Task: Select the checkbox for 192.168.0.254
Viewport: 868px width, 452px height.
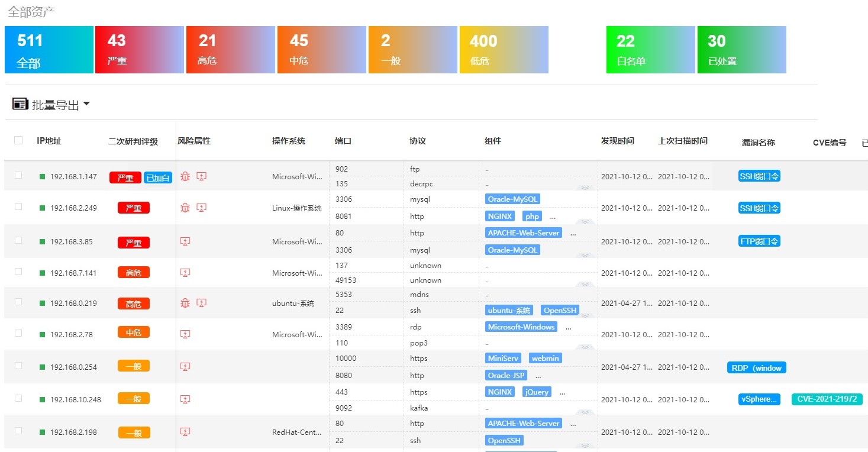Action: click(x=18, y=366)
